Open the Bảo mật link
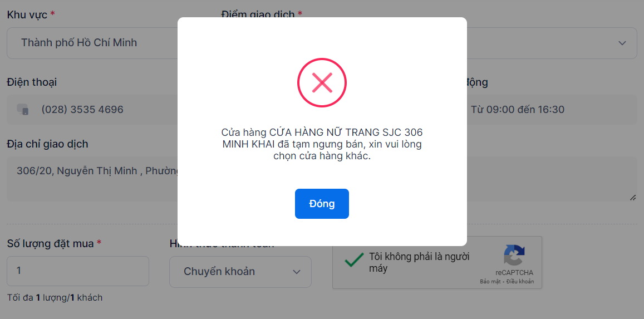This screenshot has width=644, height=319. coord(491,282)
